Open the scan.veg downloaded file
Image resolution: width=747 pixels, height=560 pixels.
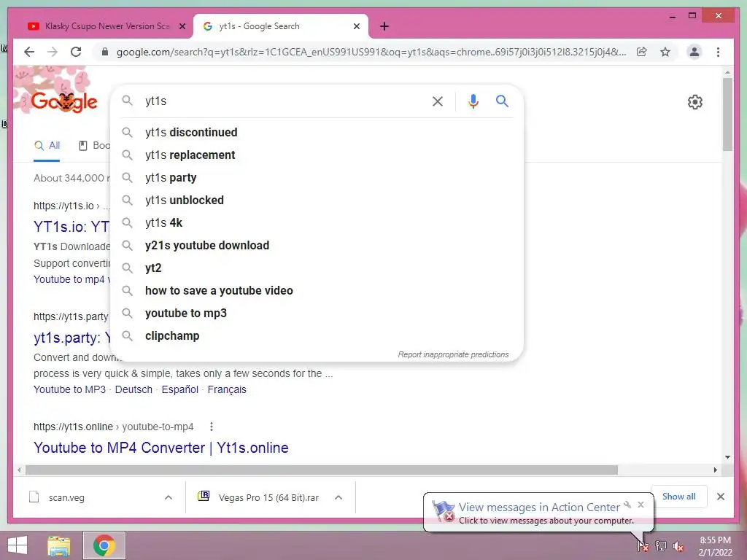coord(66,497)
